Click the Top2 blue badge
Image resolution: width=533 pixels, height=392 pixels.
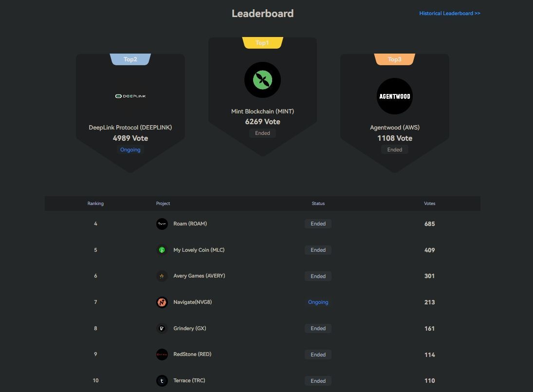tap(130, 59)
